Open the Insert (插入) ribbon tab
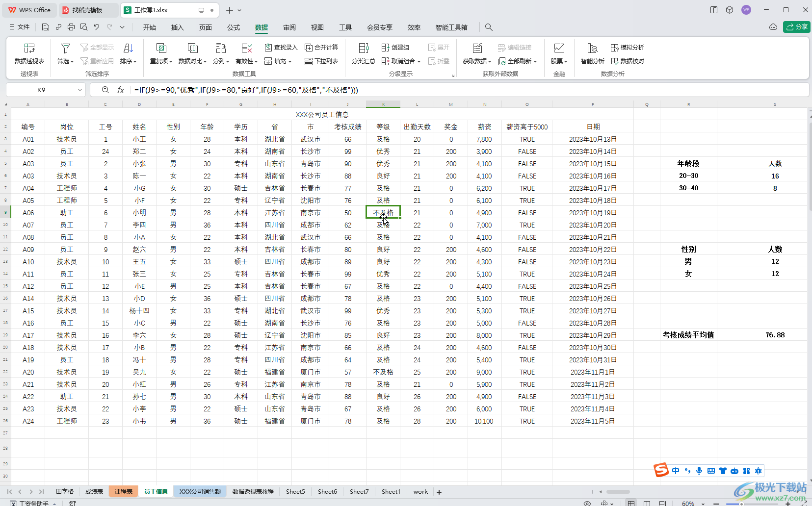 pos(177,27)
